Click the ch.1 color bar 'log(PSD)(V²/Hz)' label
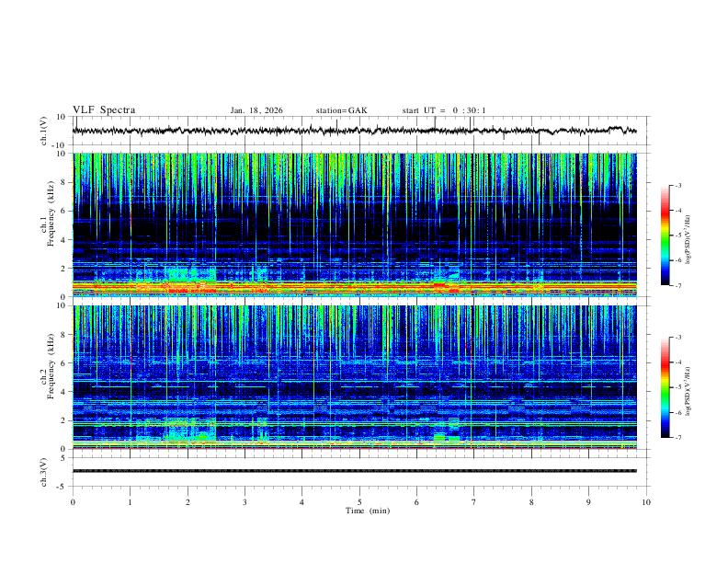This screenshot has height=563, width=728. [688, 239]
